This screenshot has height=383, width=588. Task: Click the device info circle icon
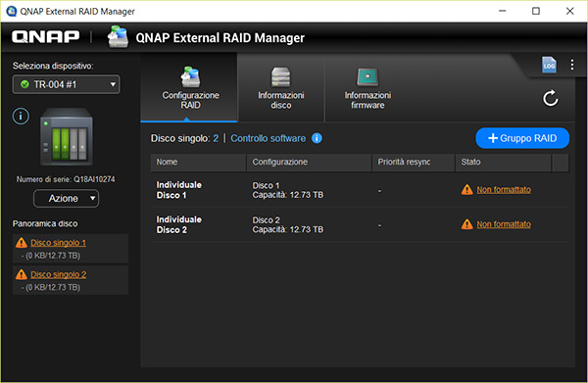[21, 117]
